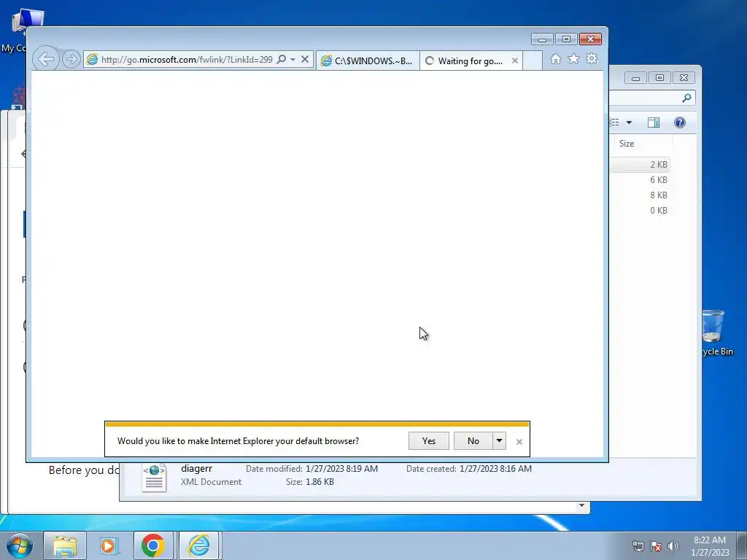Select the 8 KB file row

click(x=640, y=195)
